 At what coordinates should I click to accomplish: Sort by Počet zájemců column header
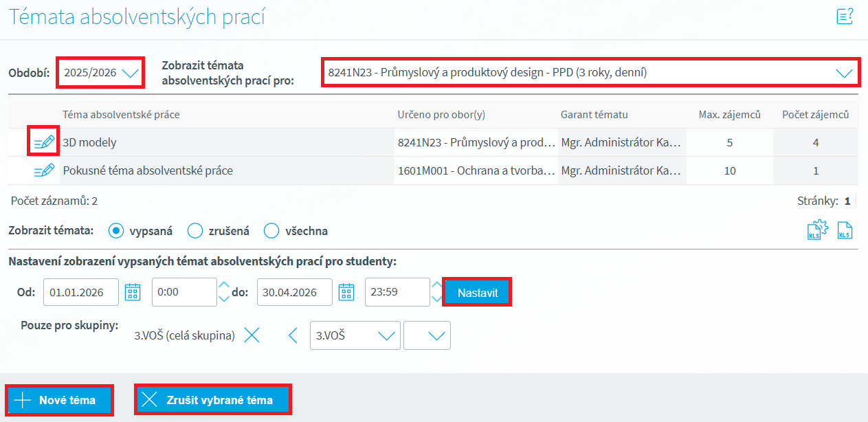coord(815,115)
